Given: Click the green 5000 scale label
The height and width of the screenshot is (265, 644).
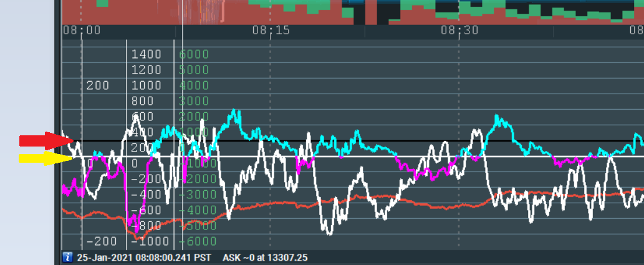Looking at the screenshot, I should click(x=194, y=70).
